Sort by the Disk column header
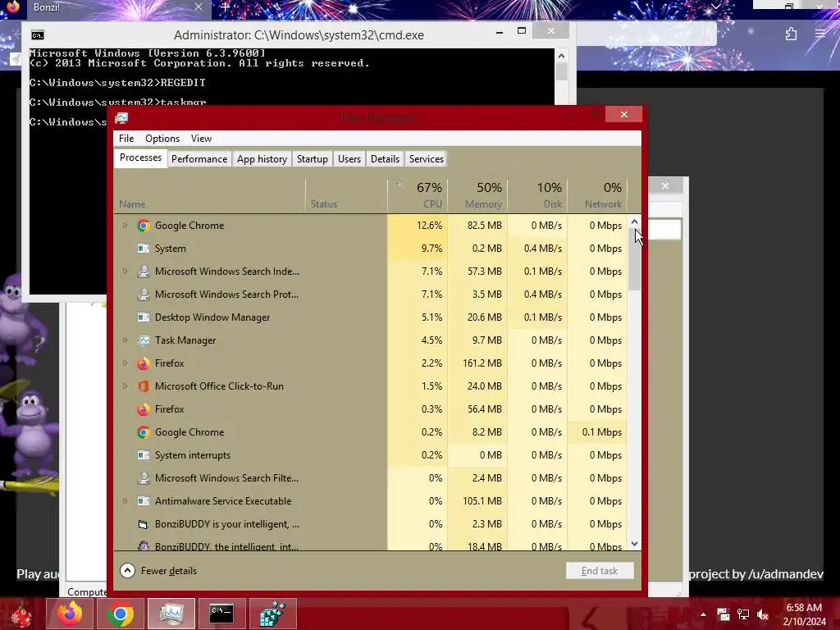The height and width of the screenshot is (630, 840). click(538, 195)
